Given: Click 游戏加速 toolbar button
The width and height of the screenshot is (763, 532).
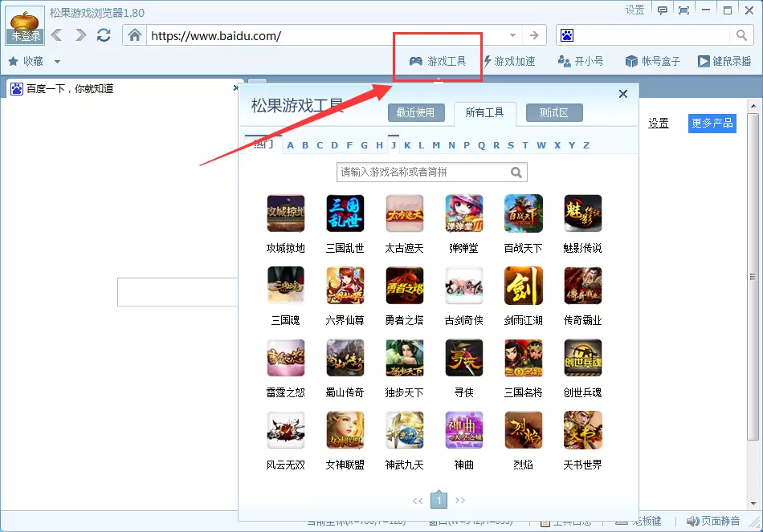Looking at the screenshot, I should pos(509,61).
